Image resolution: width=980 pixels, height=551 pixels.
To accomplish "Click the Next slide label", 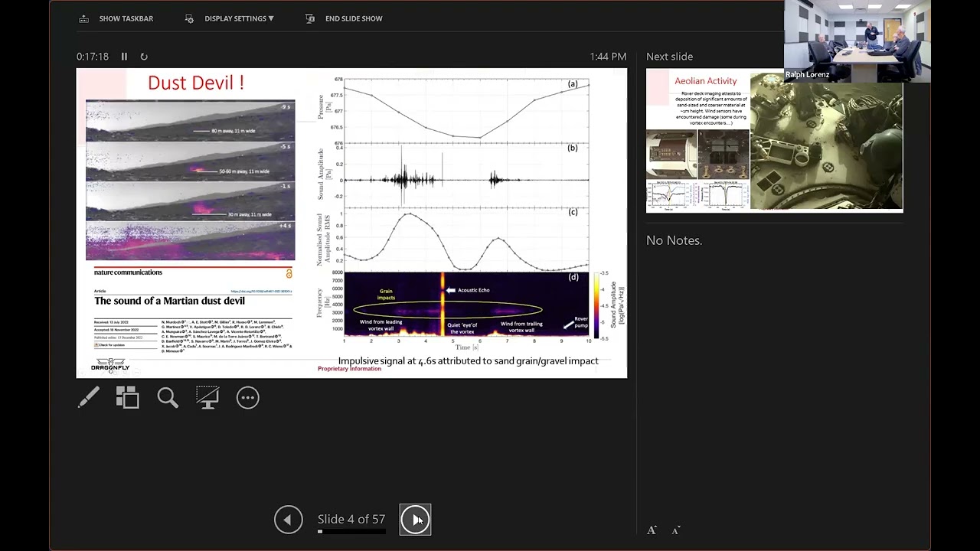I will click(669, 57).
